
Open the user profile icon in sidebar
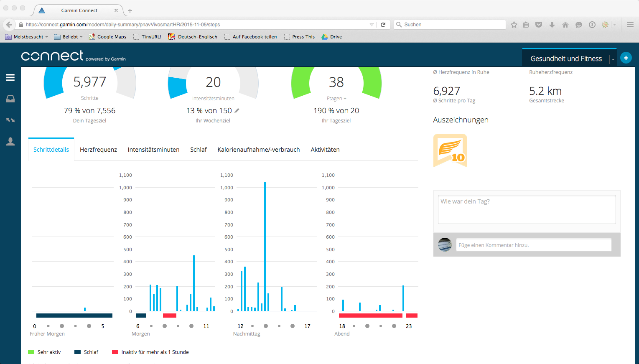(x=10, y=142)
